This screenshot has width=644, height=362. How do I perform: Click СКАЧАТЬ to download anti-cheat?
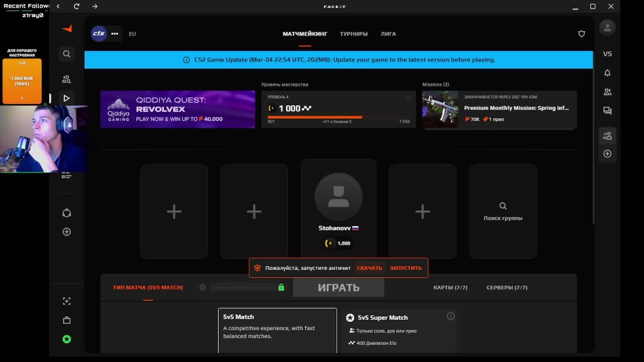[x=370, y=268]
